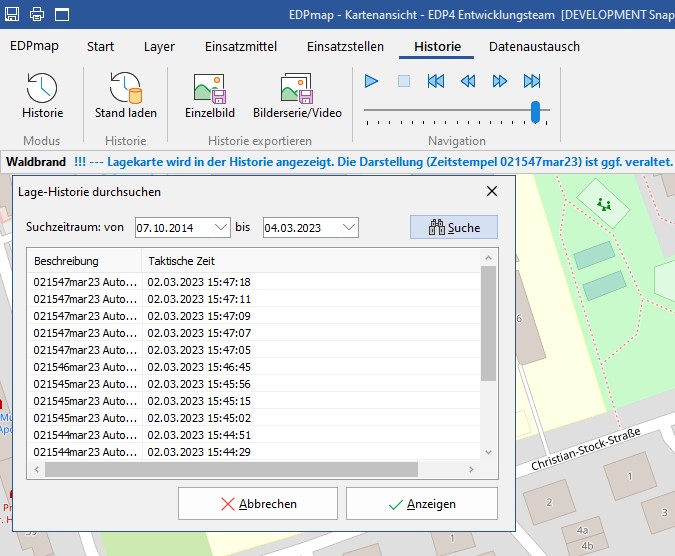This screenshot has height=556, width=675.
Task: Click the print icon in title bar
Action: pos(37,14)
